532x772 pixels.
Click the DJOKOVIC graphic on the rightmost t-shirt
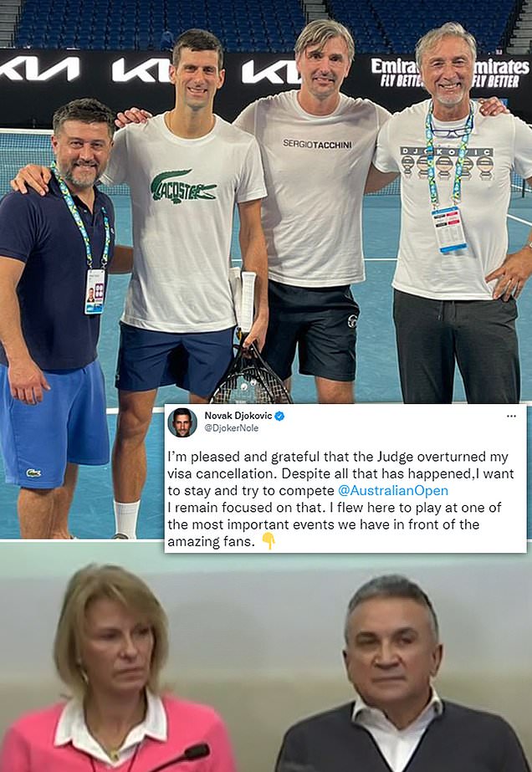click(x=447, y=163)
